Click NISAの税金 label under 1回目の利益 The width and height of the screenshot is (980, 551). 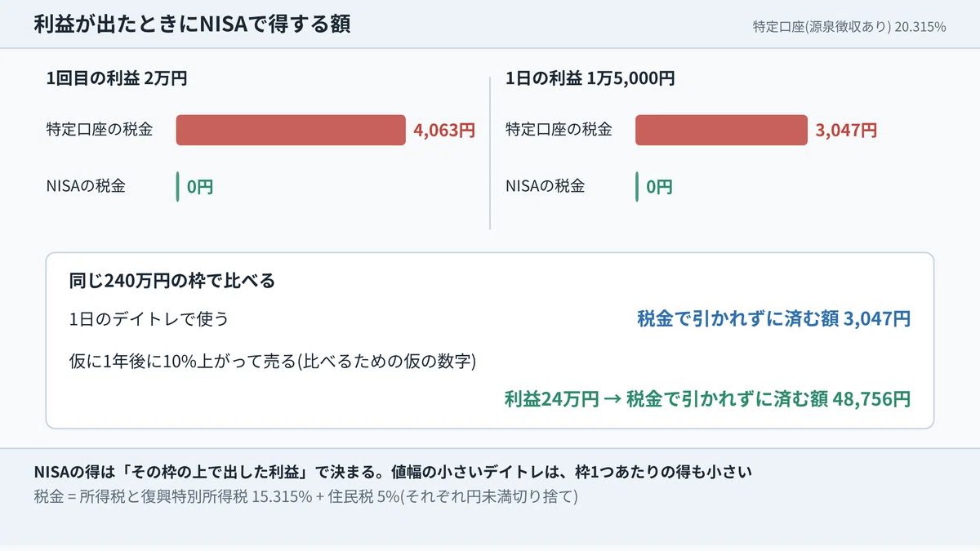point(86,185)
